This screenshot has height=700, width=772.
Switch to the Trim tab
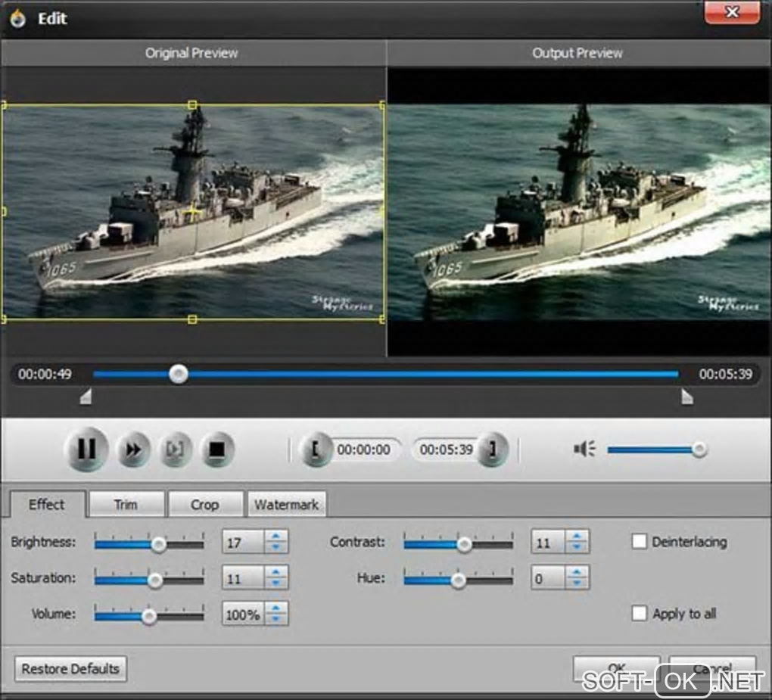[126, 505]
